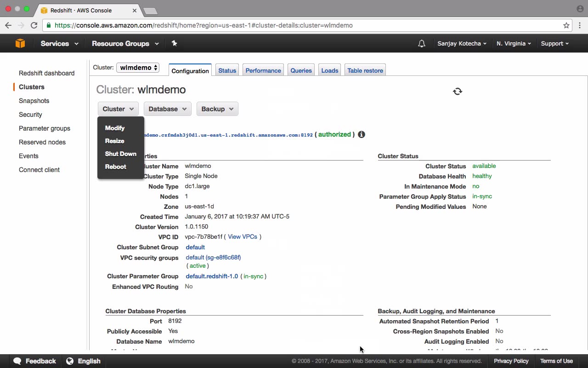Click the Chrome profile icon

pyautogui.click(x=580, y=9)
